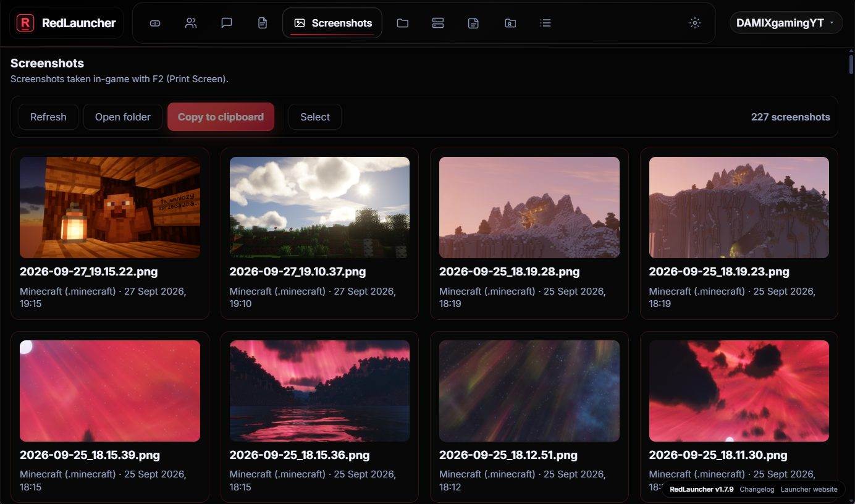Click the Refresh button
This screenshot has height=504, width=855.
tap(48, 117)
